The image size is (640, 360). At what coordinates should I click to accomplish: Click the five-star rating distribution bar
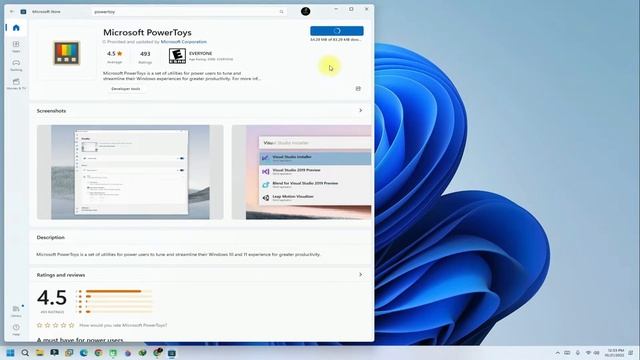118,291
